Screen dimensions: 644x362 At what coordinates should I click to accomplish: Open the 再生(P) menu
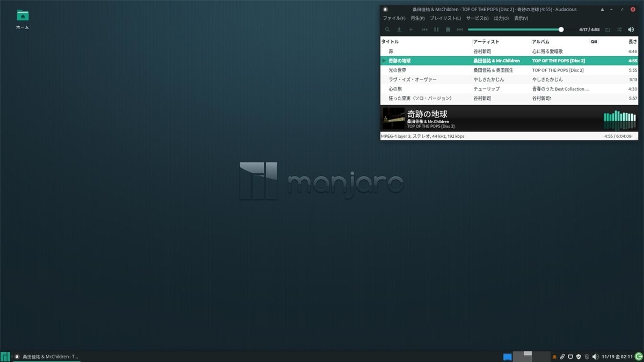pos(418,18)
